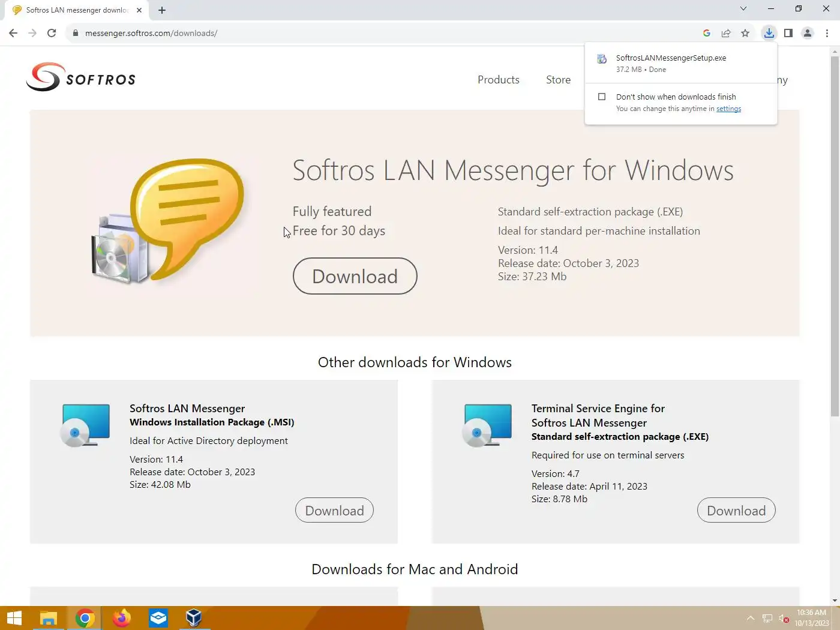This screenshot has width=840, height=630.
Task: Reload the Softros downloads page
Action: click(x=52, y=33)
